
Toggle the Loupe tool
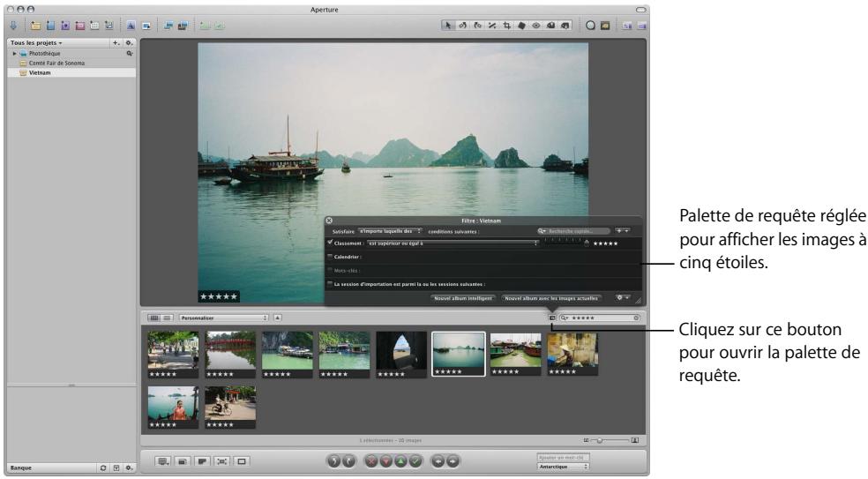click(x=591, y=26)
